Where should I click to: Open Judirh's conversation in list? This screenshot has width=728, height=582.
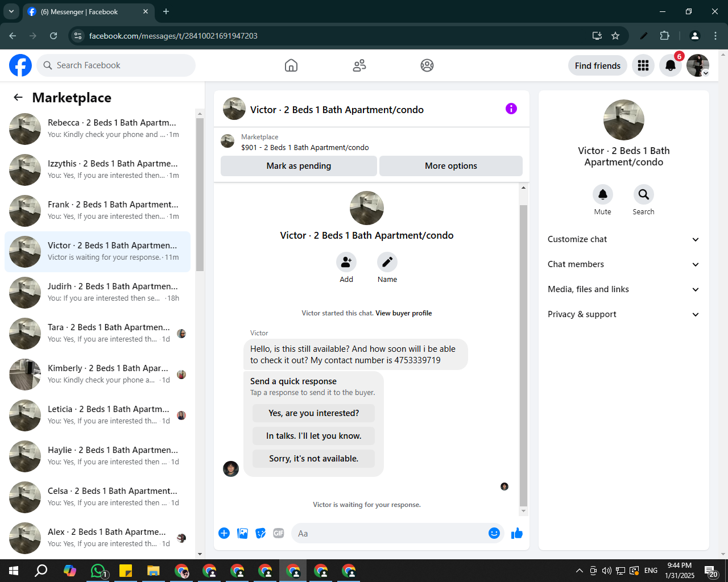click(97, 293)
